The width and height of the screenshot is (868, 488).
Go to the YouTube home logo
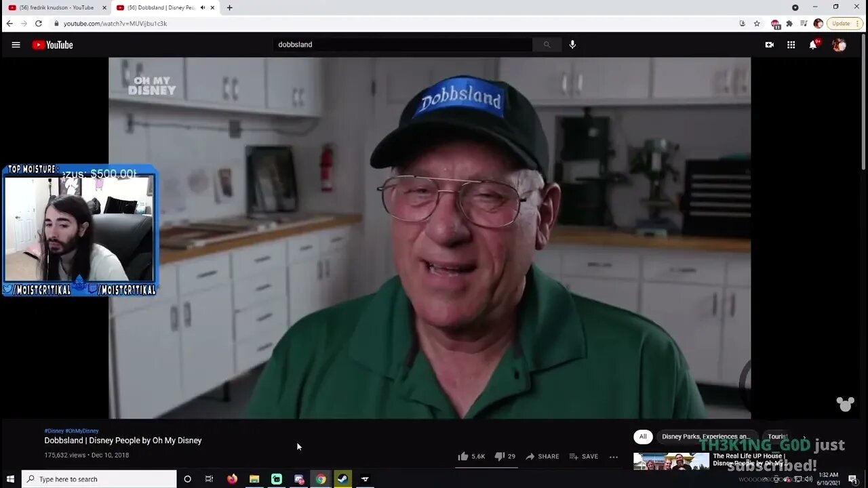click(x=52, y=45)
